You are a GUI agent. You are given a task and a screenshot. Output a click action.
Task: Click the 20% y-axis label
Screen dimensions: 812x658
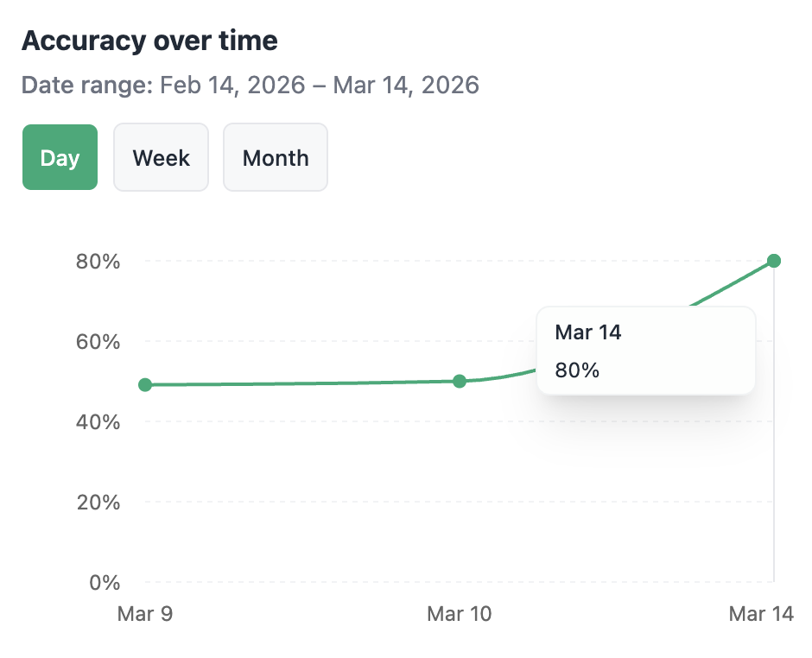tap(98, 502)
